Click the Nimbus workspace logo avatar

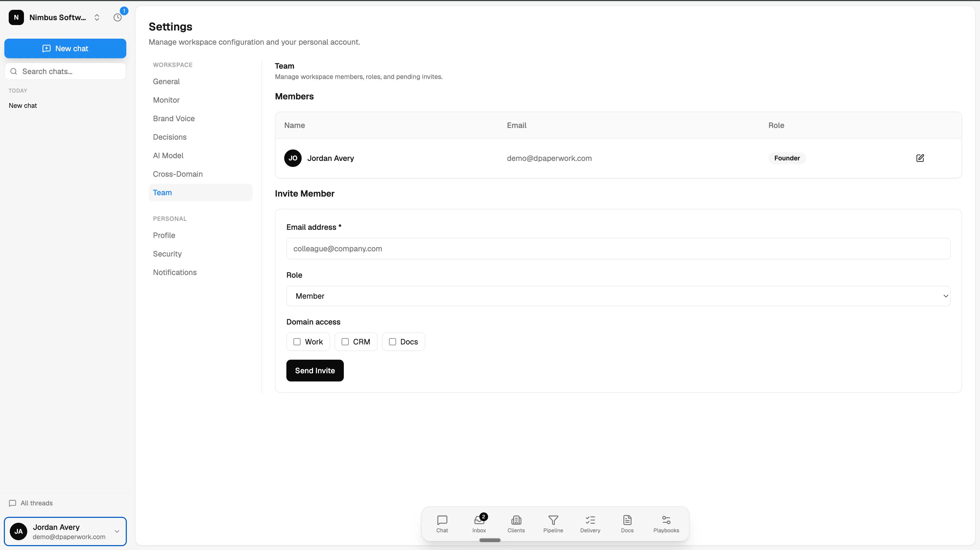16,17
